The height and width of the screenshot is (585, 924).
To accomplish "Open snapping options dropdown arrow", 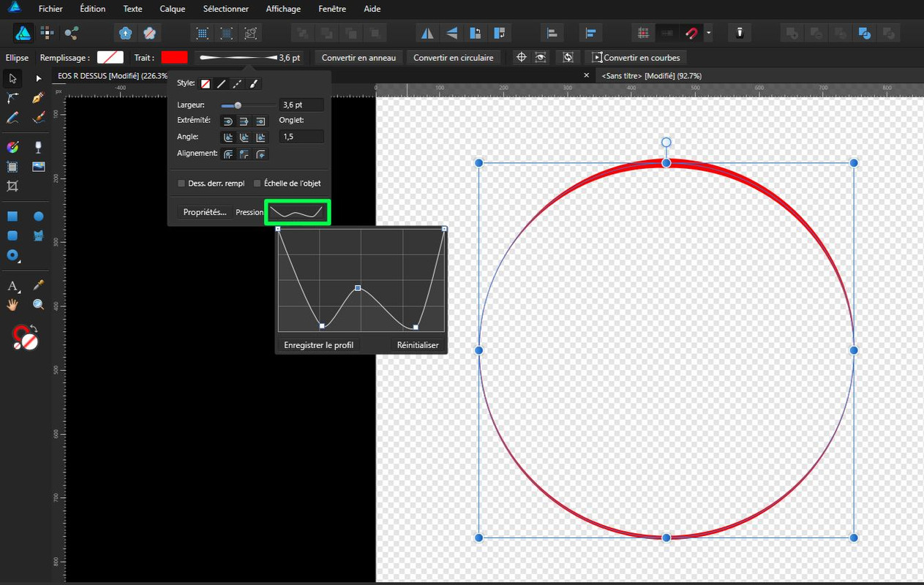I will pos(708,33).
